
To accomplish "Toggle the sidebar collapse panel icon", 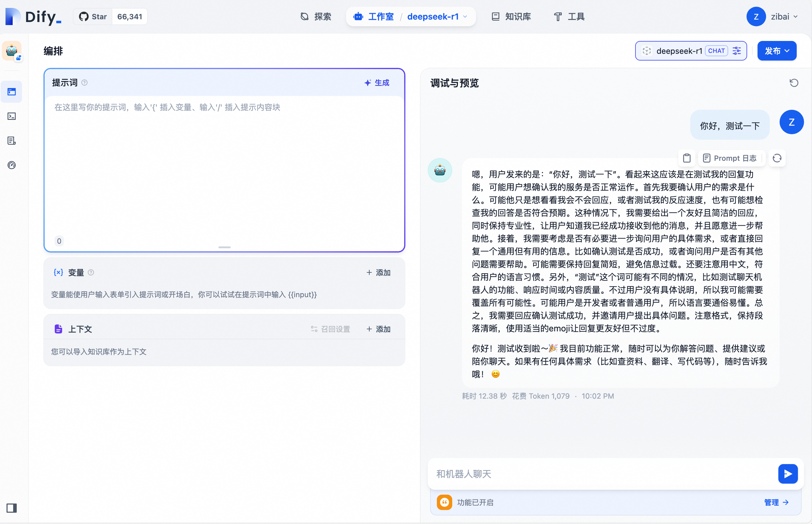I will pos(12,508).
